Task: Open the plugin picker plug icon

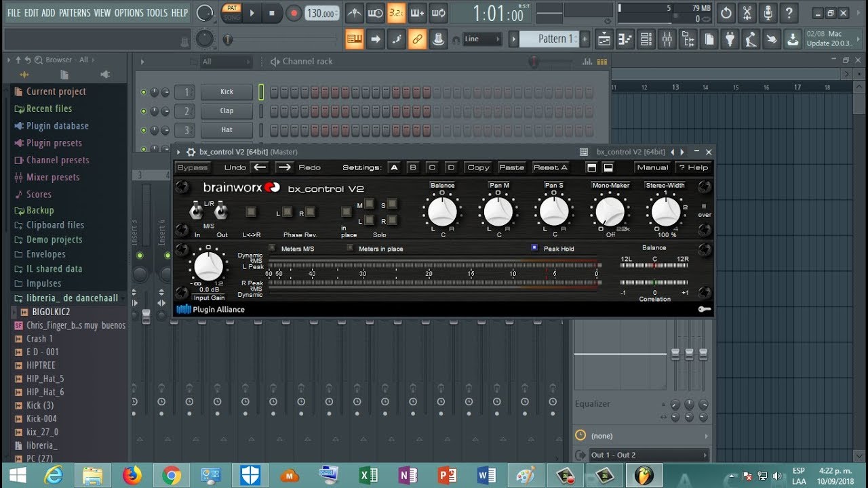Action: 730,39
